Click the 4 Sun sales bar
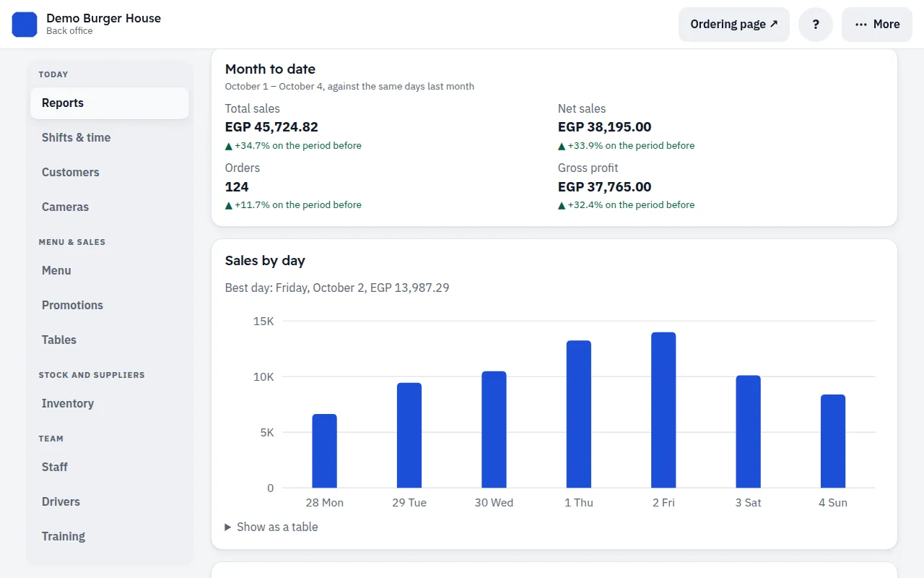This screenshot has height=578, width=924. click(833, 441)
